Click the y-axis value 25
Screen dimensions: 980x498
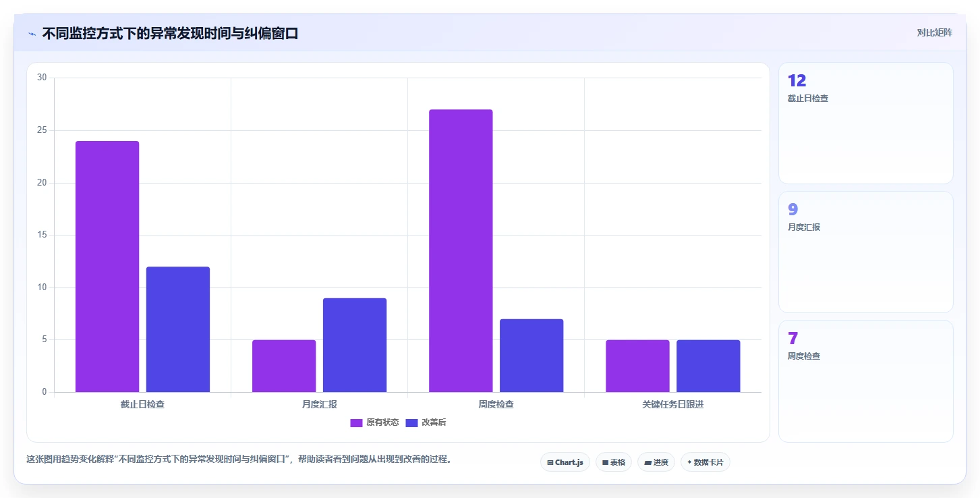point(42,130)
